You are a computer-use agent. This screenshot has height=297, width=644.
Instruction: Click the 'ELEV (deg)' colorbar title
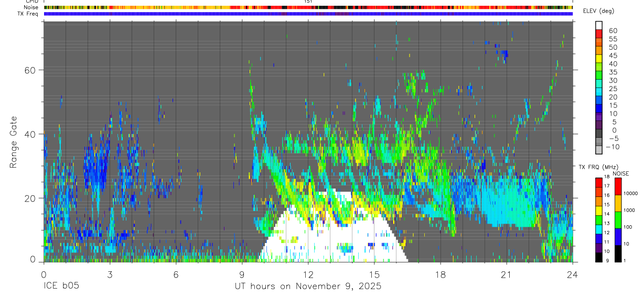(599, 11)
